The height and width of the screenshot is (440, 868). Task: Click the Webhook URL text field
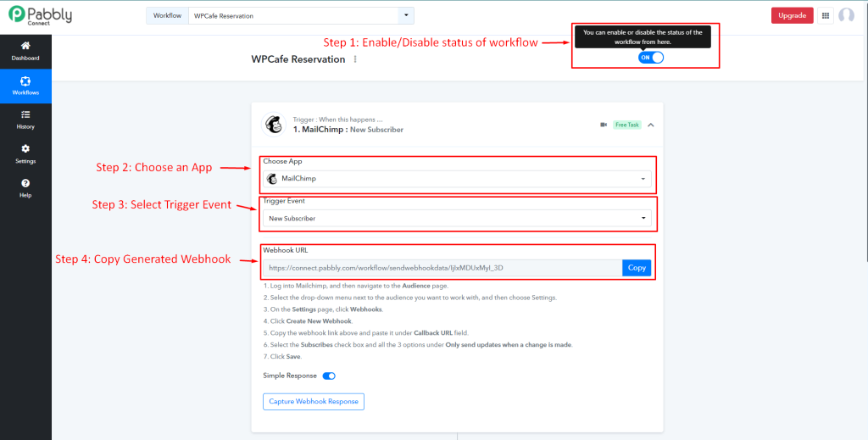pyautogui.click(x=442, y=268)
